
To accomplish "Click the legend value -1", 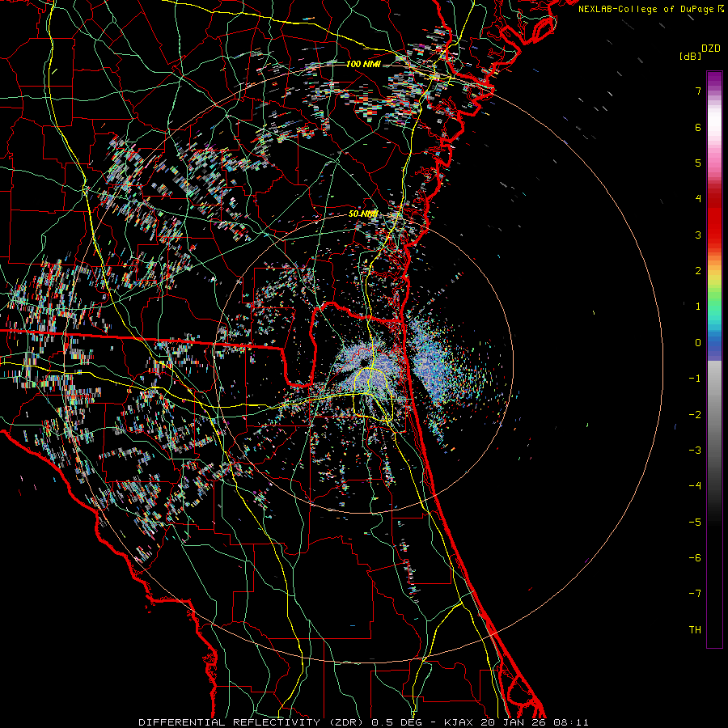I will click(695, 379).
